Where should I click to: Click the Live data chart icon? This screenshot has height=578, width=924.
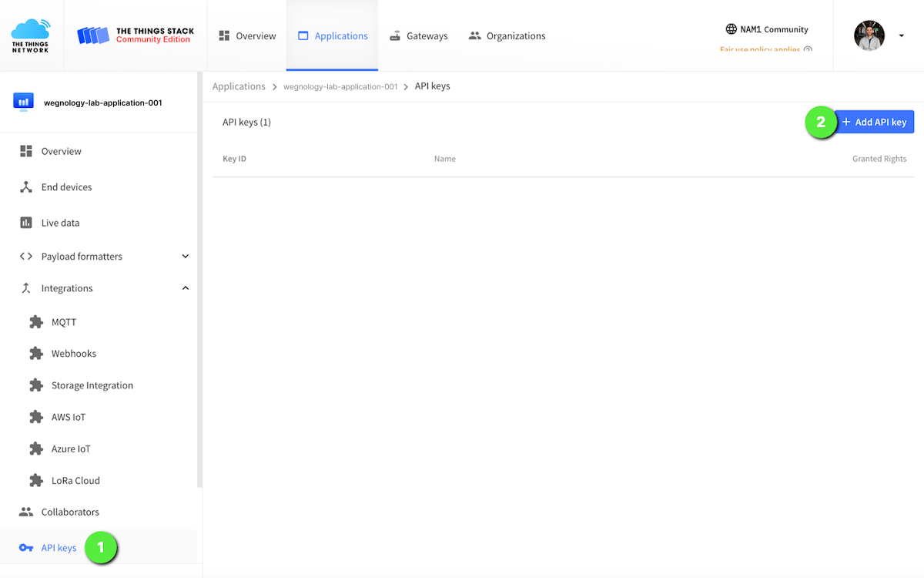pyautogui.click(x=26, y=223)
